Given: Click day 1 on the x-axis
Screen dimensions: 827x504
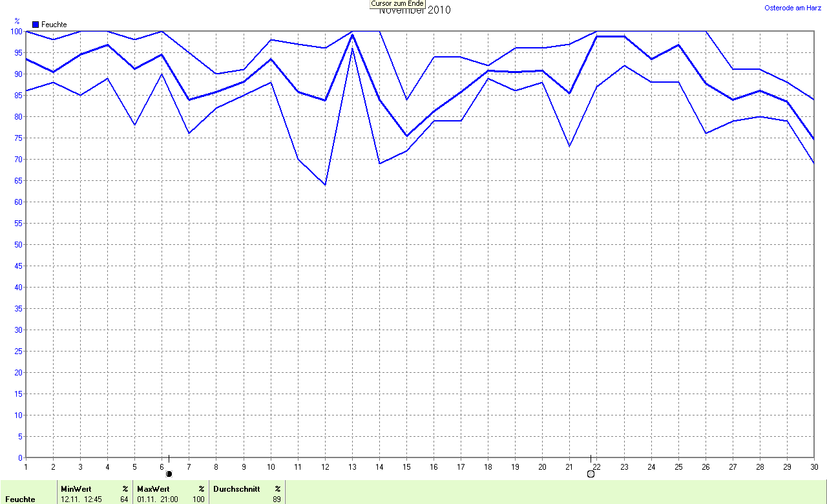Looking at the screenshot, I should point(26,466).
